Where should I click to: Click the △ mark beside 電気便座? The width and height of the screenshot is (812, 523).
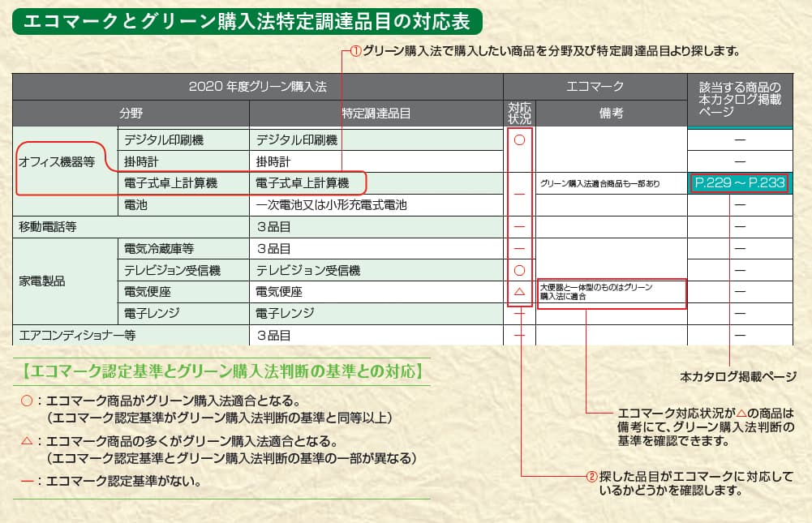(520, 292)
